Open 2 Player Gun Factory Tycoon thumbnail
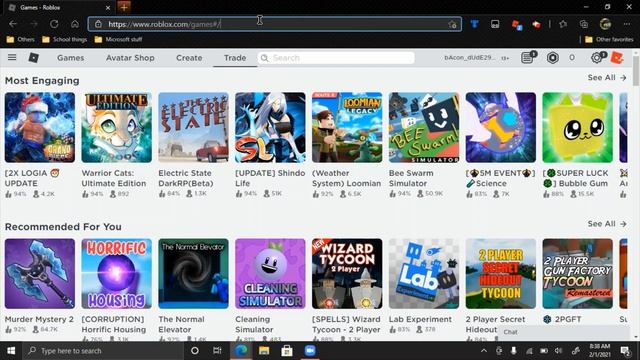 click(x=578, y=273)
